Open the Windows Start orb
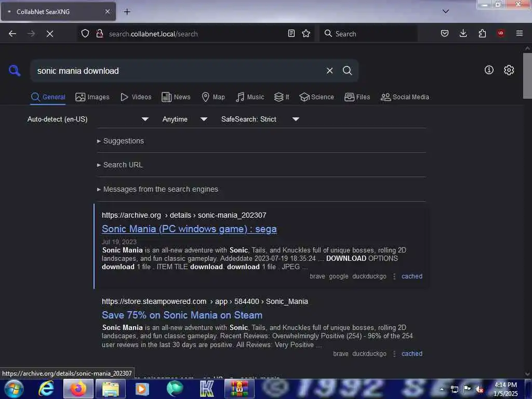532x399 pixels. point(14,389)
